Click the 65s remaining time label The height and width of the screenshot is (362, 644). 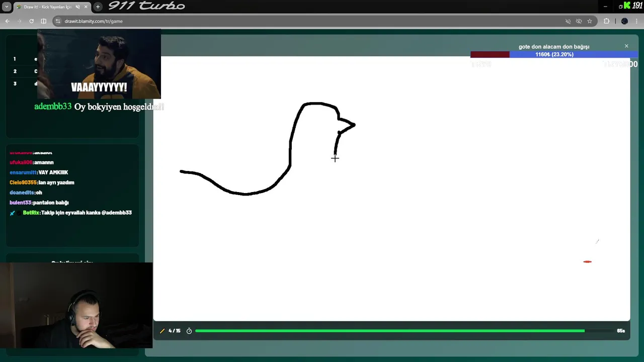click(x=620, y=331)
